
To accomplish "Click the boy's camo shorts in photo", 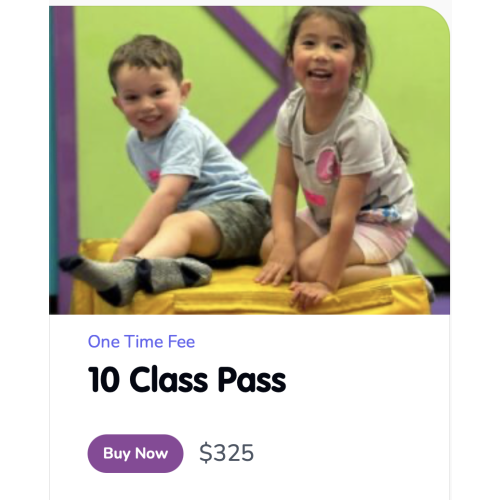I will point(235,225).
